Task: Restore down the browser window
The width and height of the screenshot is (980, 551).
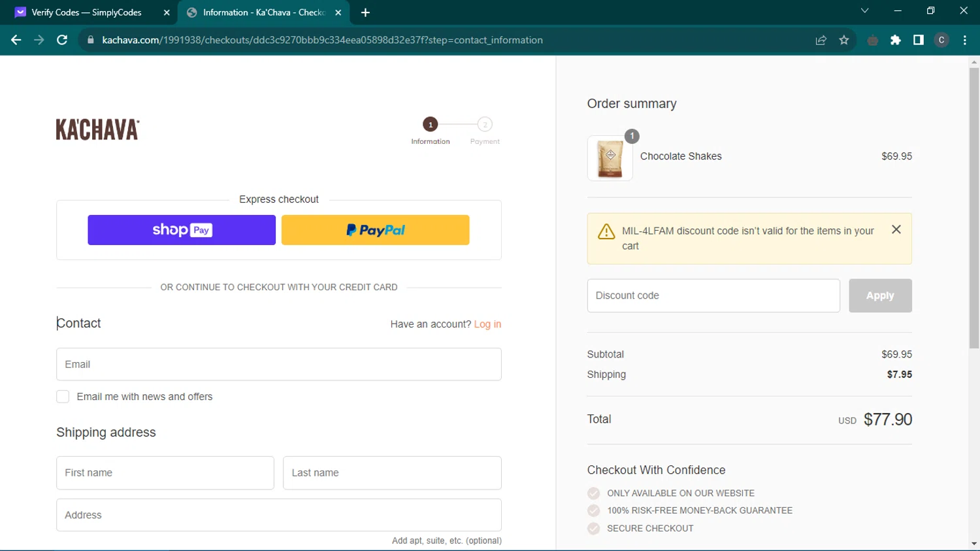Action: click(930, 10)
